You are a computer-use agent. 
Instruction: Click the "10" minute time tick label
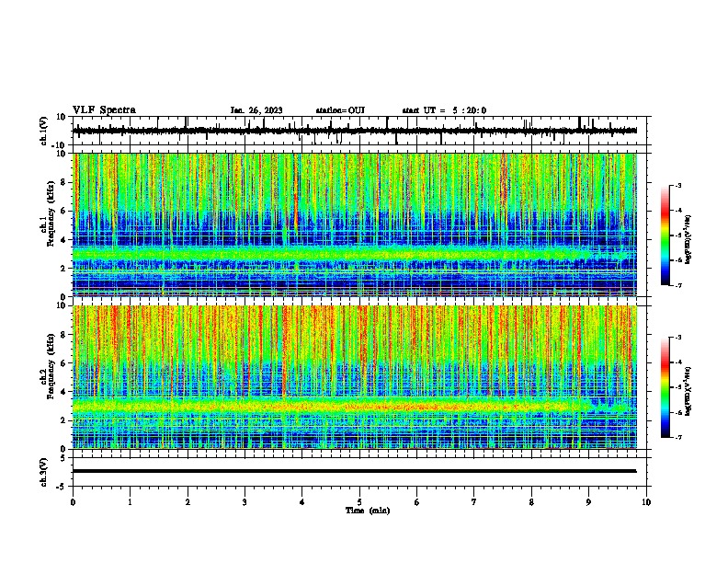point(646,502)
